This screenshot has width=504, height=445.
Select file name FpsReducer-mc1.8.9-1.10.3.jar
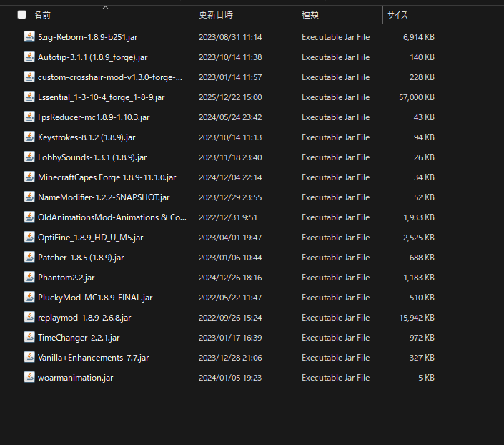click(94, 117)
